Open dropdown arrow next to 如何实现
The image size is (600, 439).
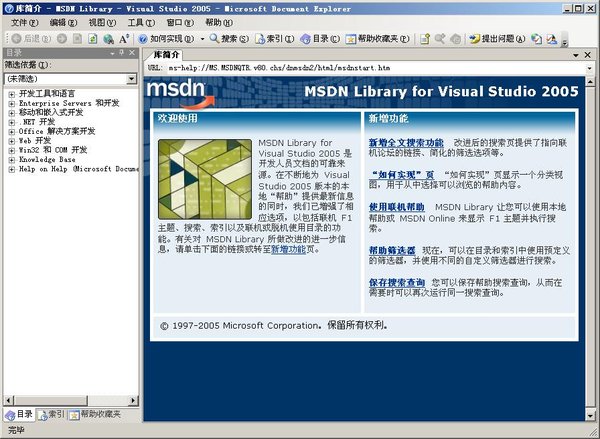(202, 39)
